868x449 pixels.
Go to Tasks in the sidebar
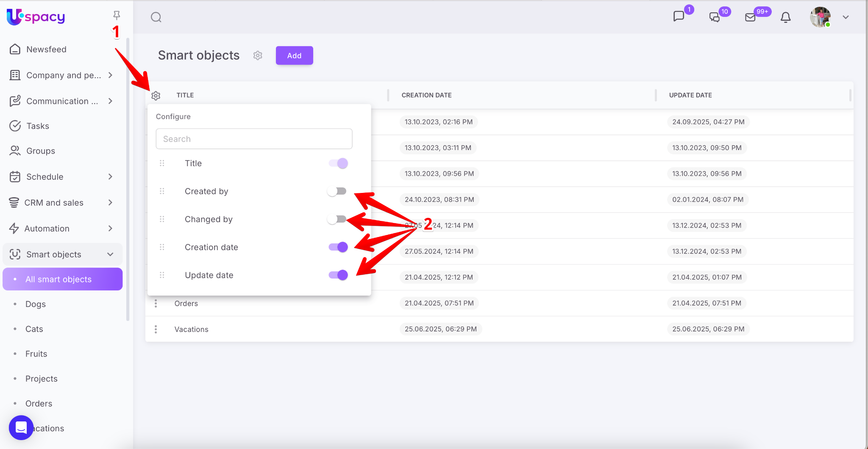(38, 126)
